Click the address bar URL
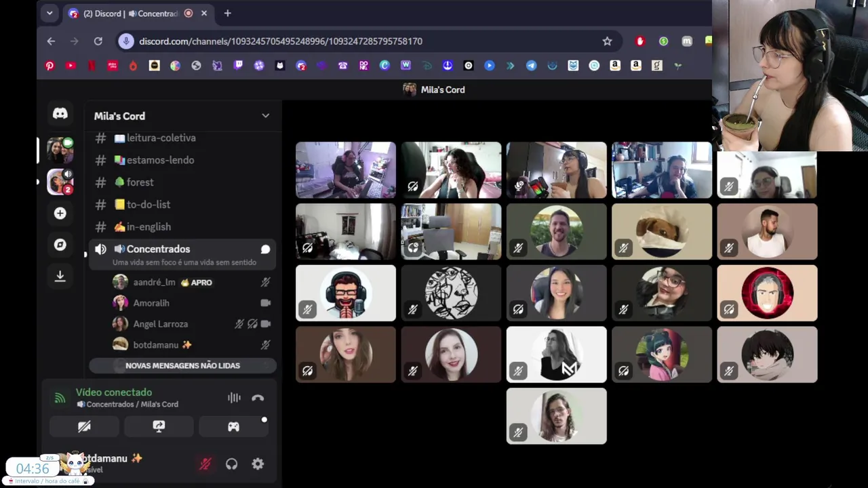Image resolution: width=868 pixels, height=488 pixels. (x=281, y=41)
